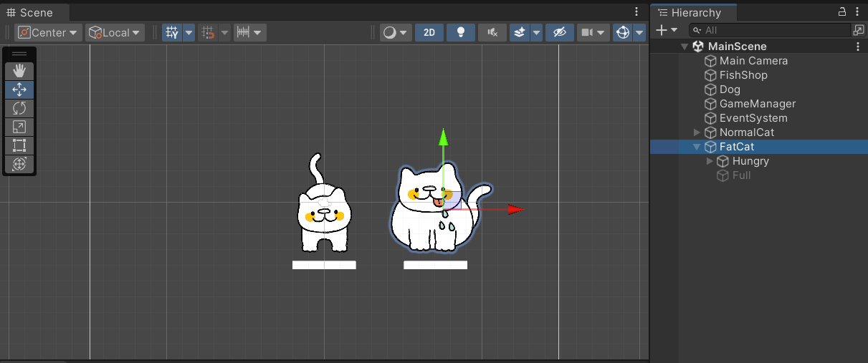Viewport: 868px width, 363px height.
Task: Select the FatCat object row
Action: point(759,147)
